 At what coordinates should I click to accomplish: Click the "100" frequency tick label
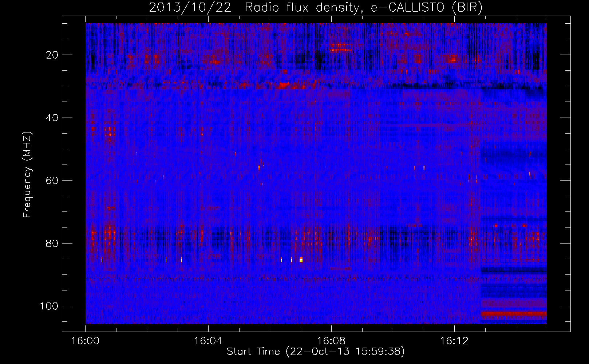(49, 306)
